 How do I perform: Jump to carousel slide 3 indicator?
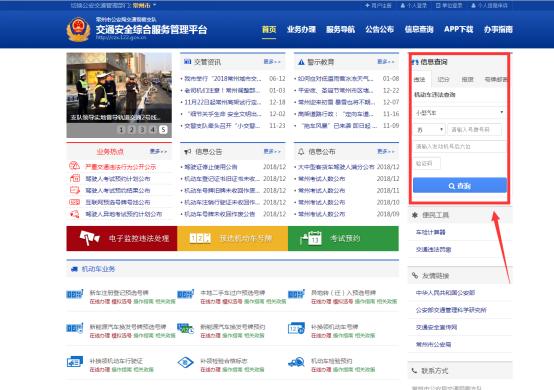(x=142, y=130)
